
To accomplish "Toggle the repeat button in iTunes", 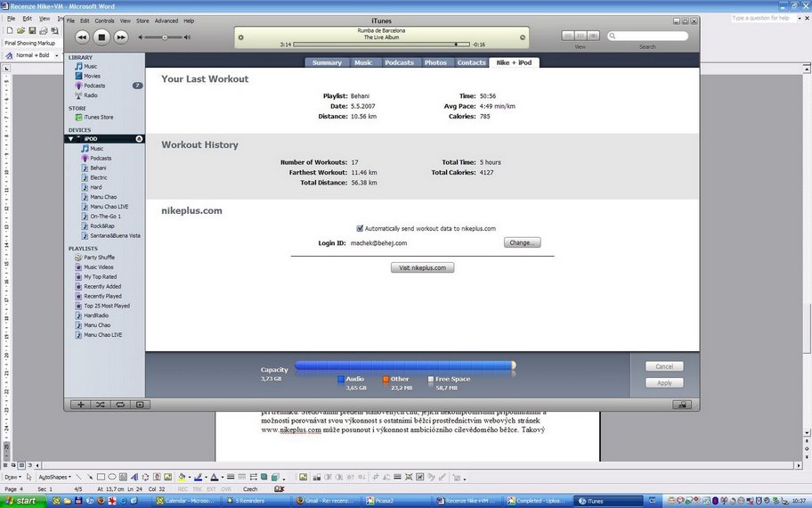I will (119, 405).
